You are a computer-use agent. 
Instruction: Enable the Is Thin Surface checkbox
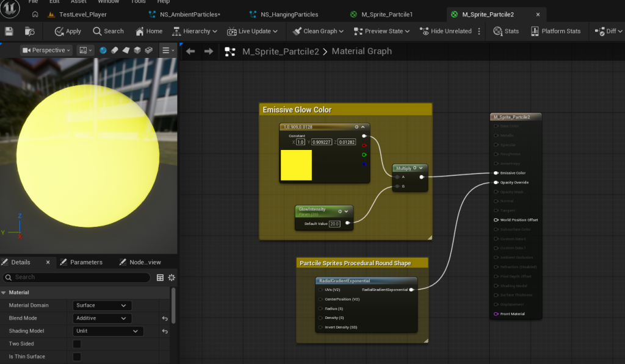77,357
